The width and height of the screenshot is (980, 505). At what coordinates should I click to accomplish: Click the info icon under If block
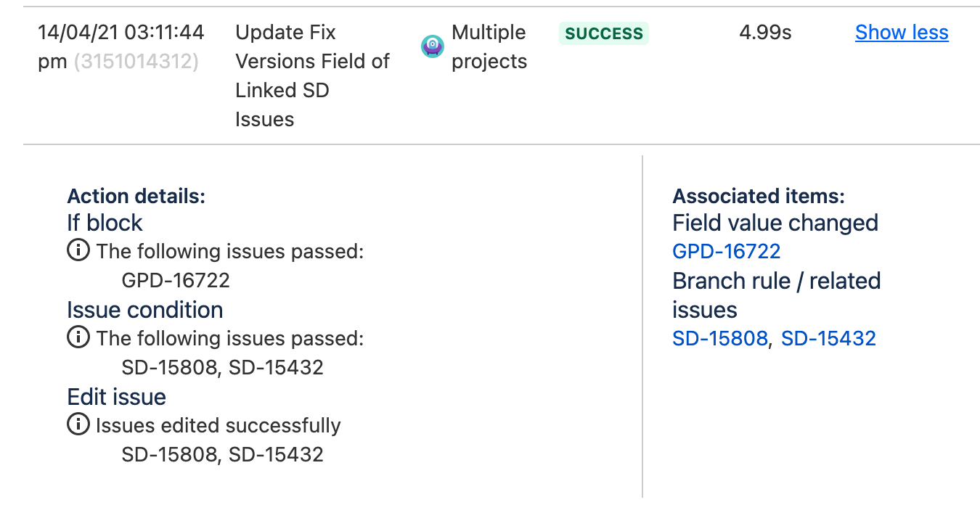(78, 251)
